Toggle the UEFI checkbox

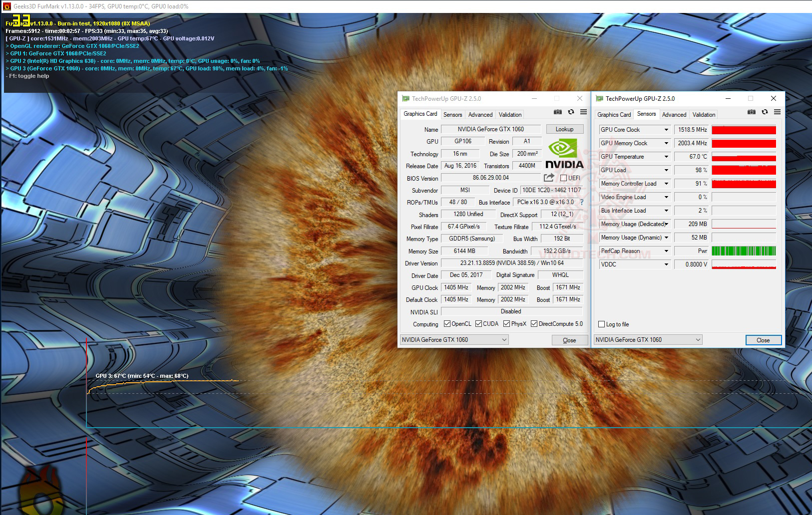pyautogui.click(x=563, y=178)
